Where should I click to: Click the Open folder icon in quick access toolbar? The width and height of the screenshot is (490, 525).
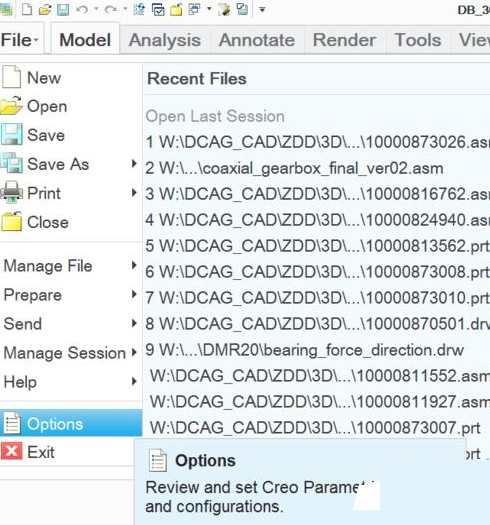point(45,10)
